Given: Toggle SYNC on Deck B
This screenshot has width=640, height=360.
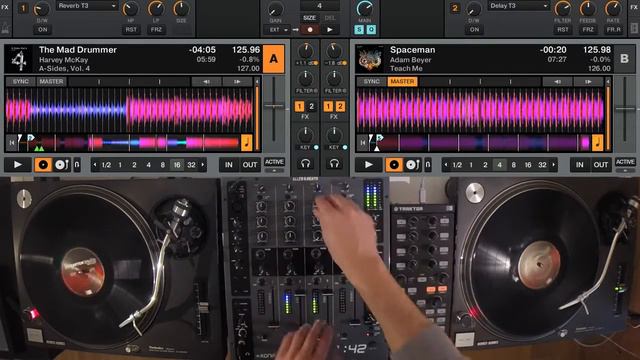Looking at the screenshot, I should (x=371, y=82).
